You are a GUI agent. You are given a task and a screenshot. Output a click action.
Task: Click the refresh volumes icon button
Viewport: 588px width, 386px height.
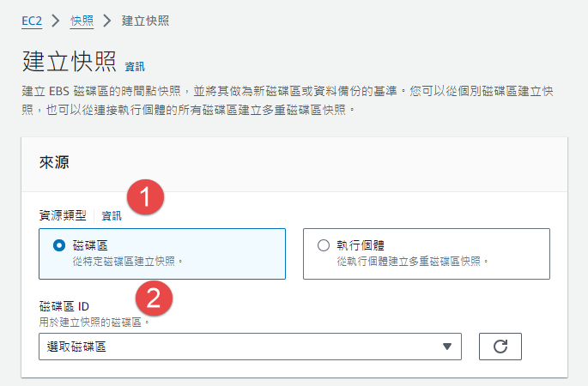[500, 347]
